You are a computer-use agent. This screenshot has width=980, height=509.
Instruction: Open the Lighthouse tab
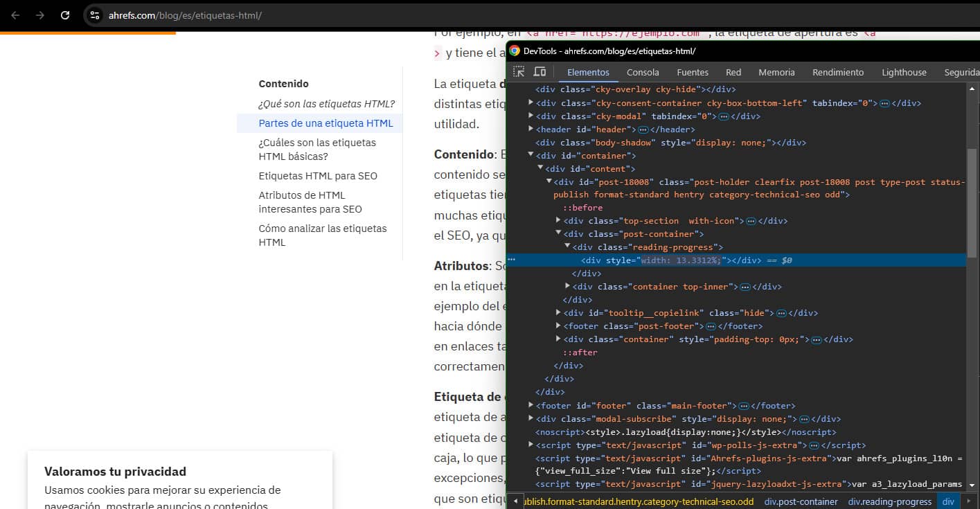click(x=904, y=72)
